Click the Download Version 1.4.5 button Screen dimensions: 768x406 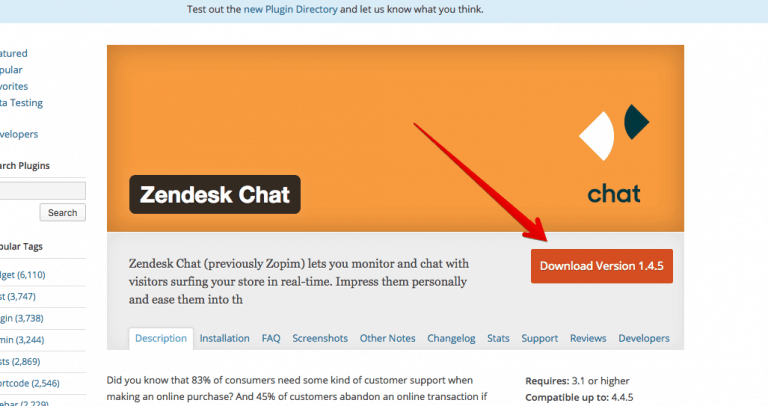[x=601, y=266]
